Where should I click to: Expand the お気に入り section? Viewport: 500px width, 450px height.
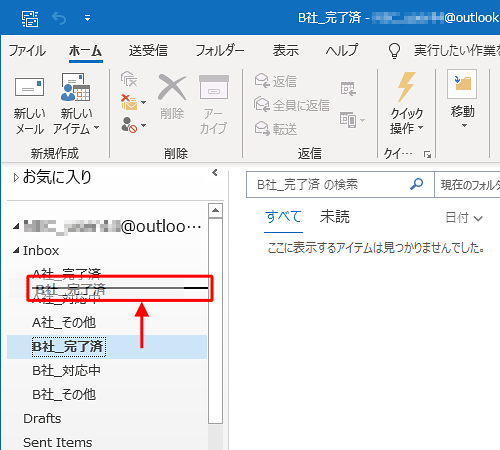(x=16, y=178)
